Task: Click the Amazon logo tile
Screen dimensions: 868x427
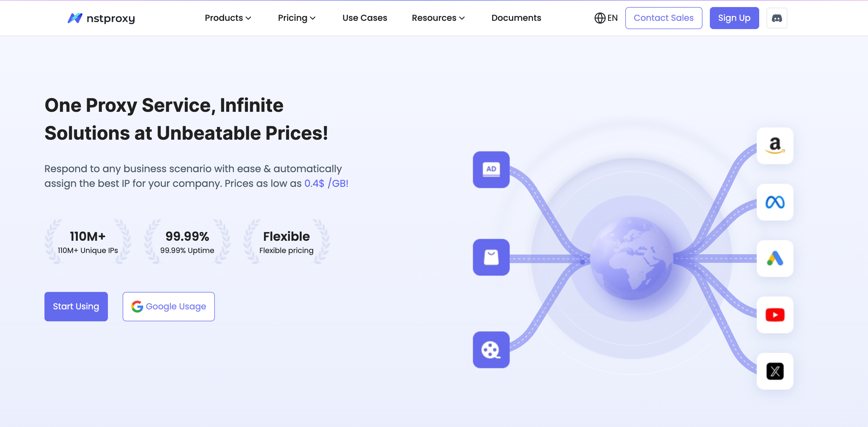Action: point(775,146)
